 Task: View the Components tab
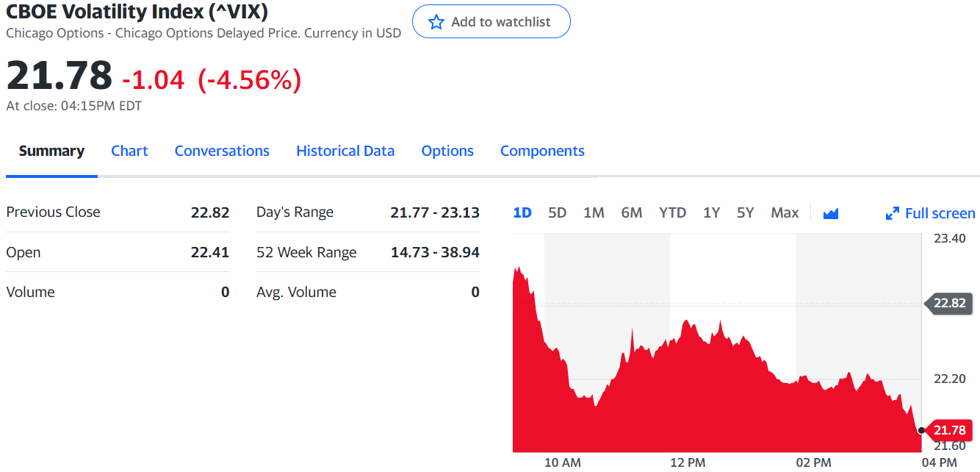coord(542,151)
